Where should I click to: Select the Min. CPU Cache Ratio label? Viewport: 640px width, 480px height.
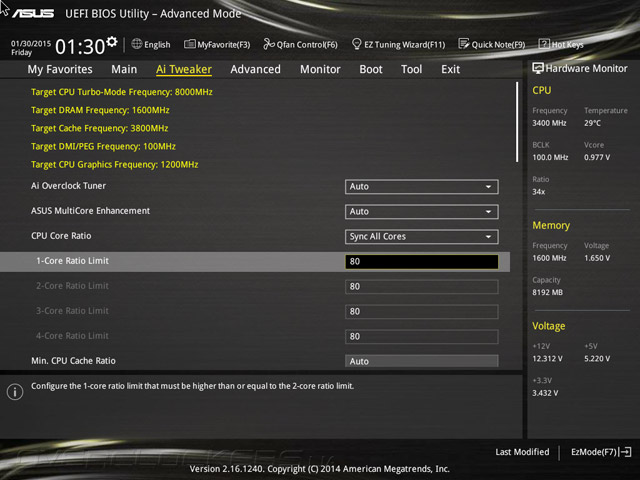pos(73,361)
